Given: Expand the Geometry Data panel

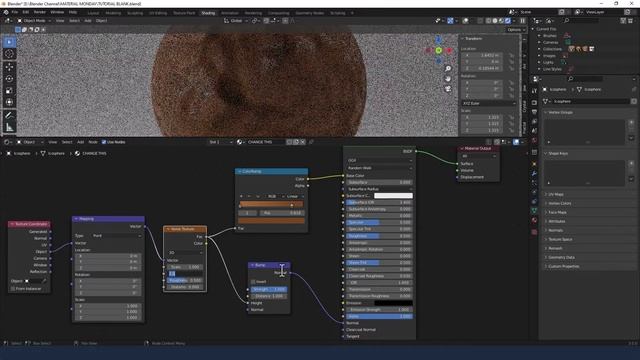Looking at the screenshot, I should click(x=561, y=258).
